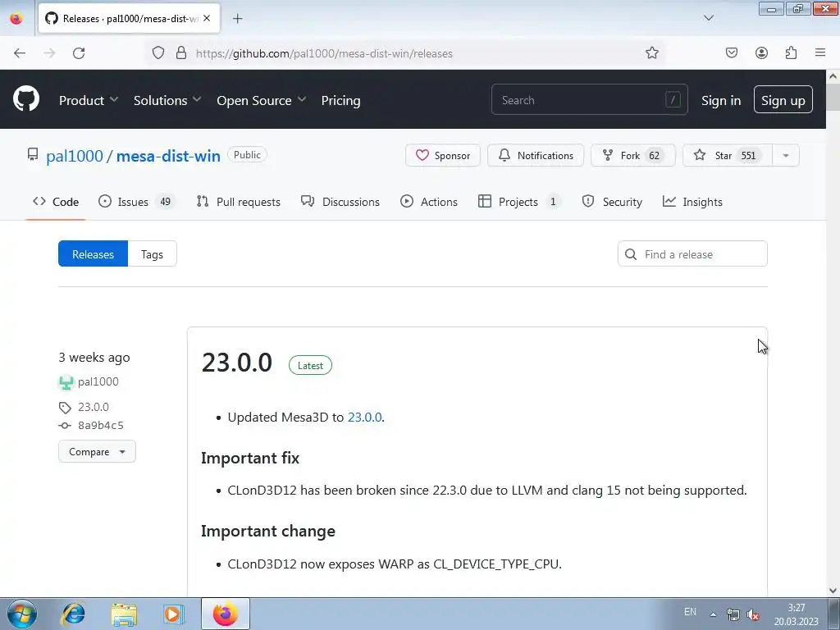840x630 pixels.
Task: Open the tracking protection shield icon
Action: pos(158,52)
